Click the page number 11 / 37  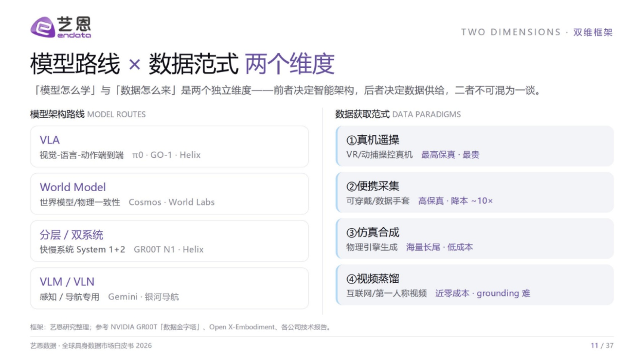[x=602, y=346]
